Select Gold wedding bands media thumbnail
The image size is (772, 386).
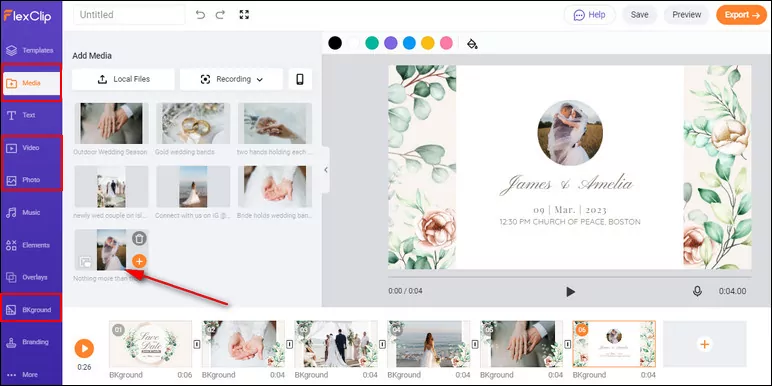(x=193, y=124)
